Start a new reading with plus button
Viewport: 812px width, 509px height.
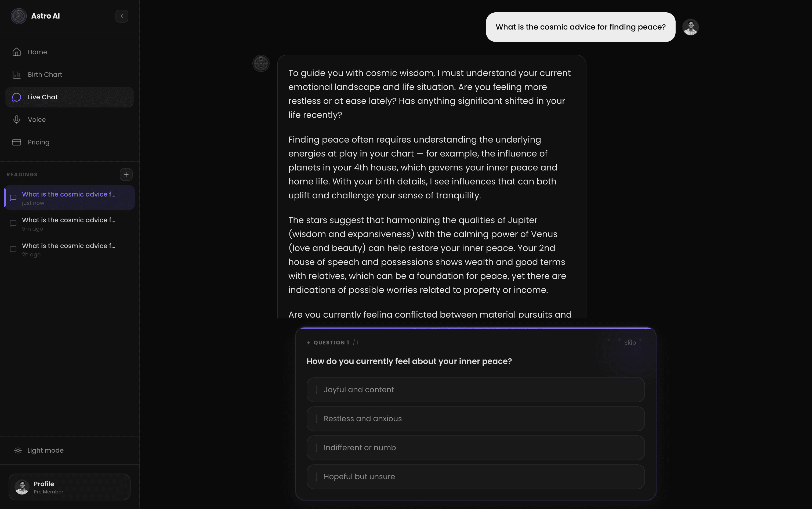pyautogui.click(x=126, y=174)
